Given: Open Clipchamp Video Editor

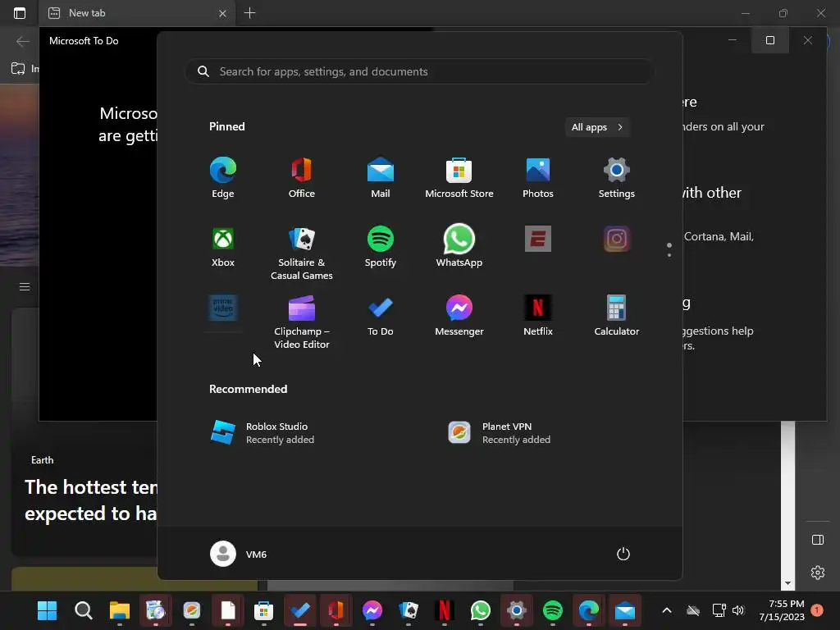Looking at the screenshot, I should (x=302, y=322).
